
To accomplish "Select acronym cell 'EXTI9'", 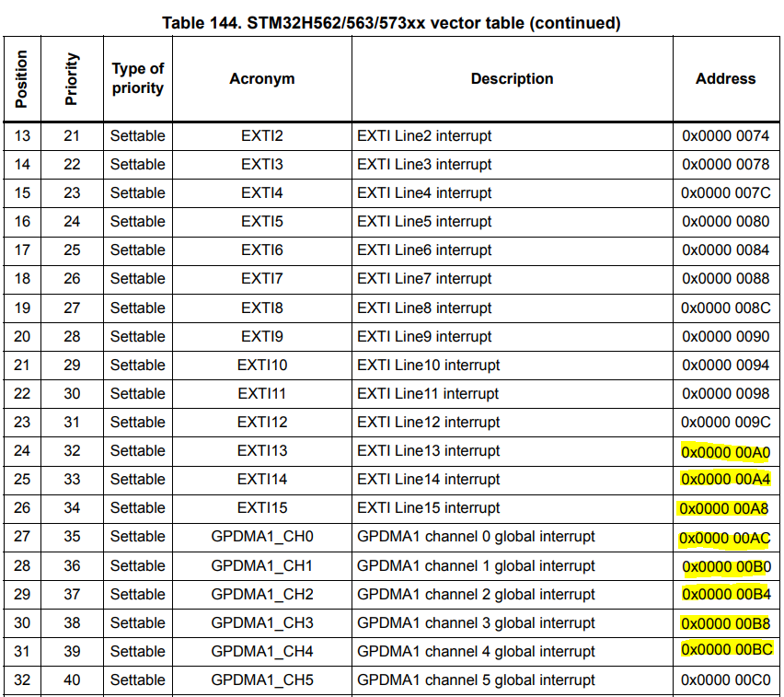I will click(x=262, y=336).
